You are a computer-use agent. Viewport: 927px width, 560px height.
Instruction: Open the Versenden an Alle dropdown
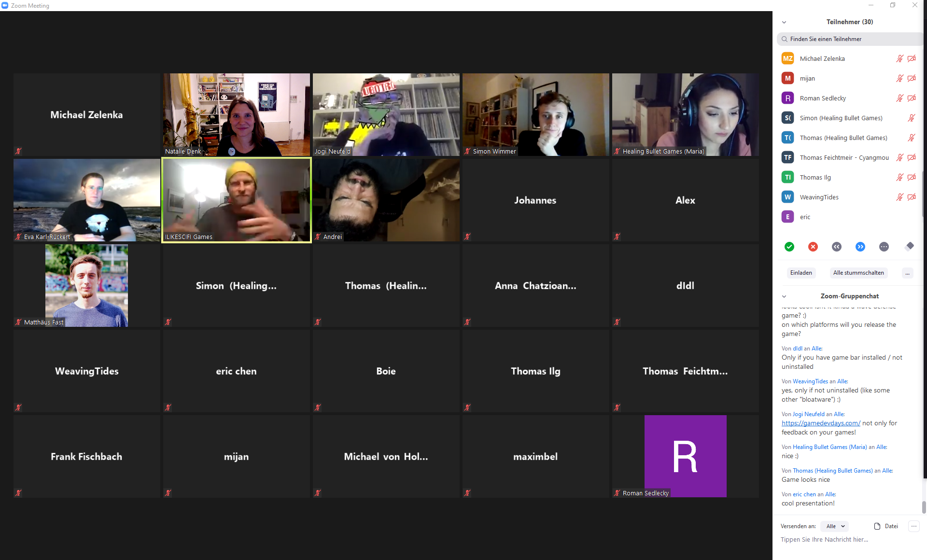(x=835, y=526)
